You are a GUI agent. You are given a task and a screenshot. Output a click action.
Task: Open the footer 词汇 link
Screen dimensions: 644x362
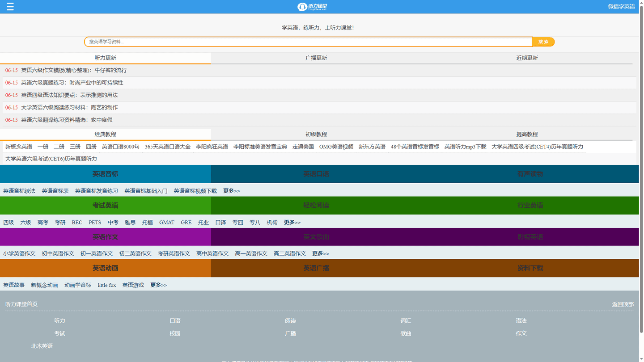[x=406, y=321]
